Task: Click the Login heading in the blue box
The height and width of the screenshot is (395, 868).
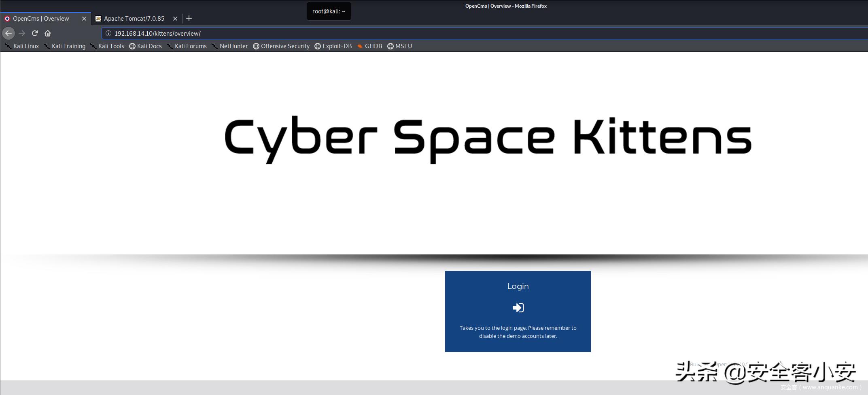Action: (518, 286)
